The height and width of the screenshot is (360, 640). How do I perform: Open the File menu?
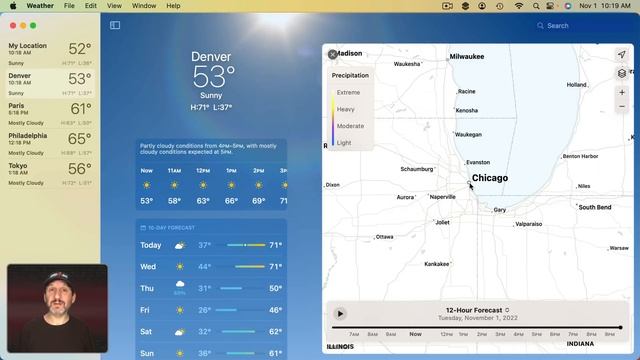pyautogui.click(x=69, y=6)
